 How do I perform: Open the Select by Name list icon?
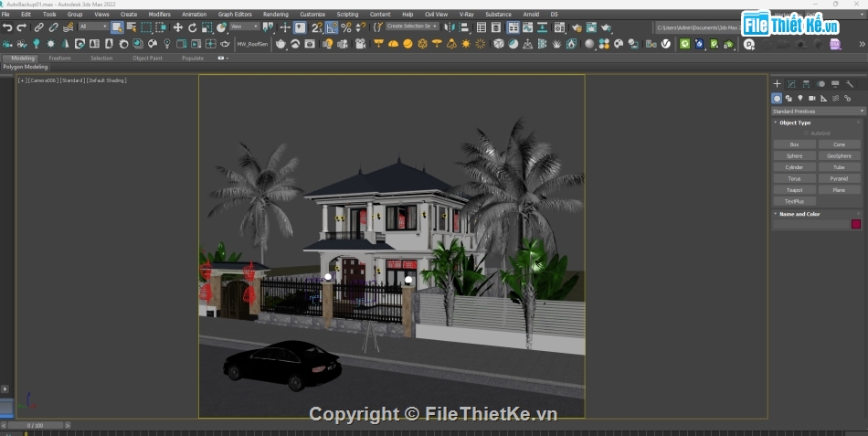click(x=132, y=27)
